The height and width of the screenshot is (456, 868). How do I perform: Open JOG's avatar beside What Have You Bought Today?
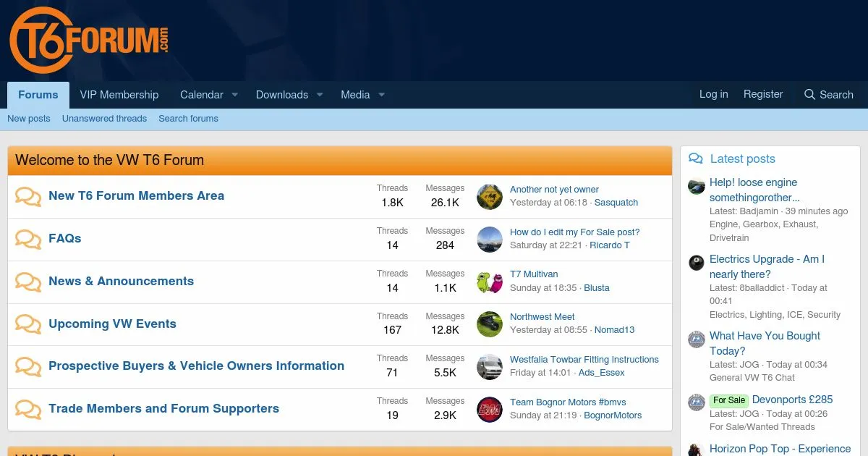(x=697, y=339)
